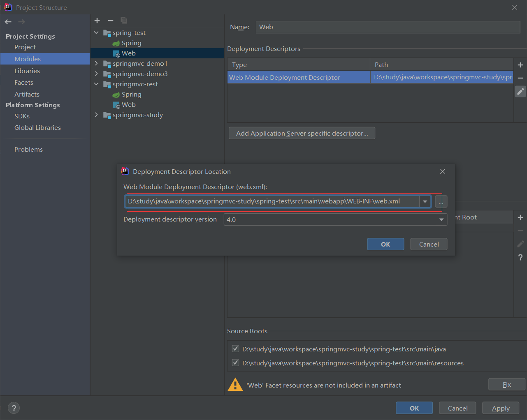Go forward with the right arrow icon
The image size is (527, 420).
coord(21,22)
